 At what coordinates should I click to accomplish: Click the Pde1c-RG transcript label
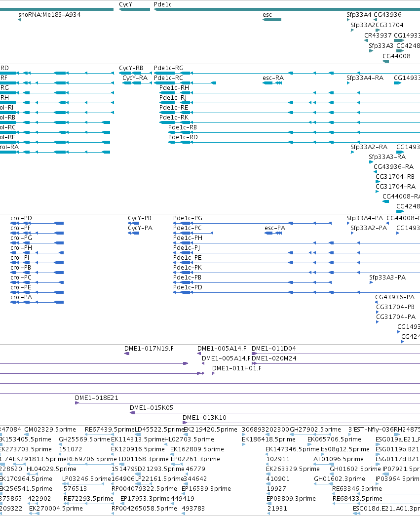(169, 68)
